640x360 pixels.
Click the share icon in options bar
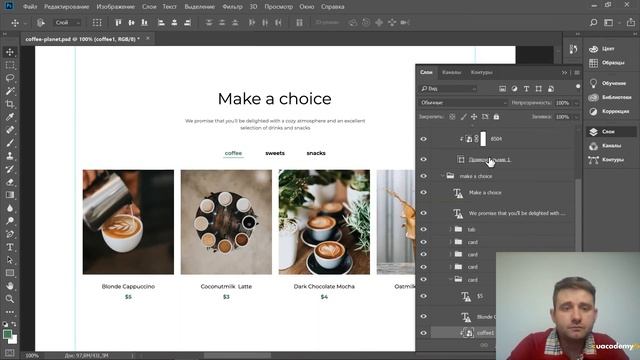click(631, 22)
